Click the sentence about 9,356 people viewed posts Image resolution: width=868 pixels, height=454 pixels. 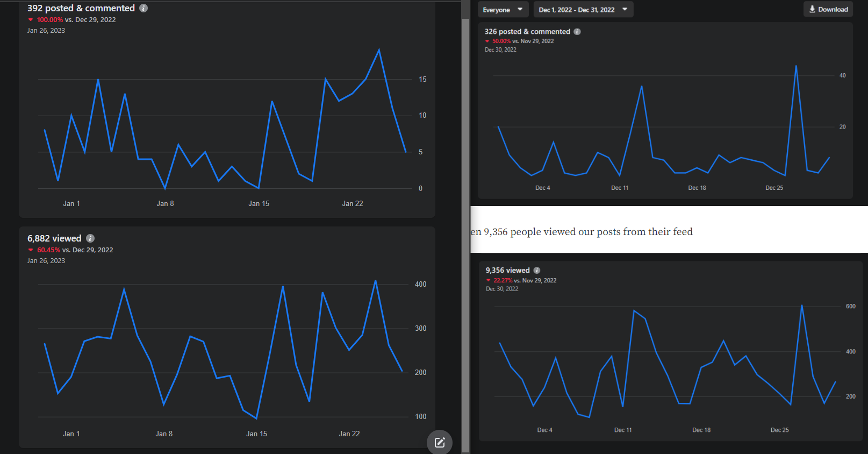tap(582, 232)
